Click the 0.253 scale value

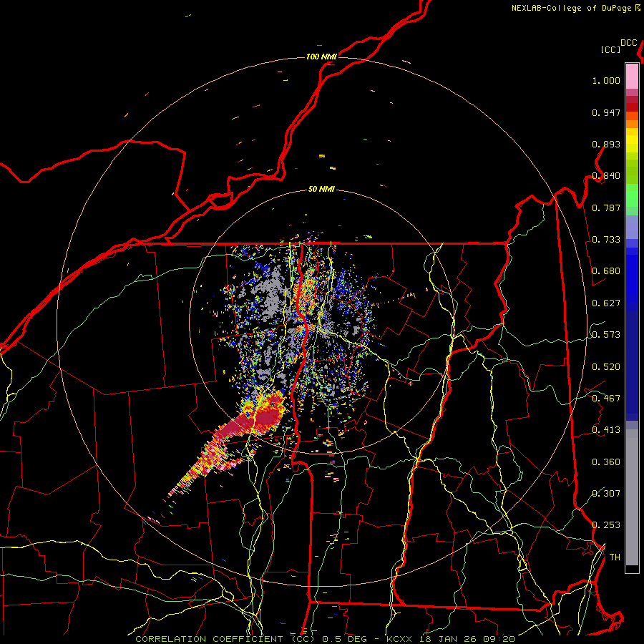pos(606,525)
